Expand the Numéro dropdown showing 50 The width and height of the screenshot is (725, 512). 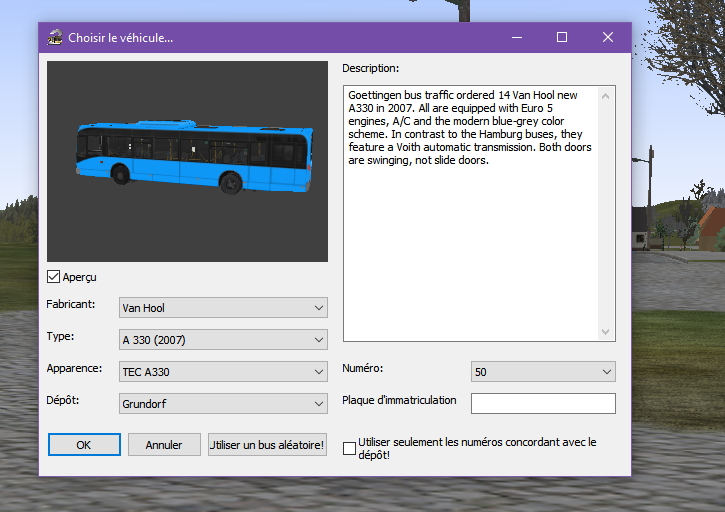pos(543,371)
